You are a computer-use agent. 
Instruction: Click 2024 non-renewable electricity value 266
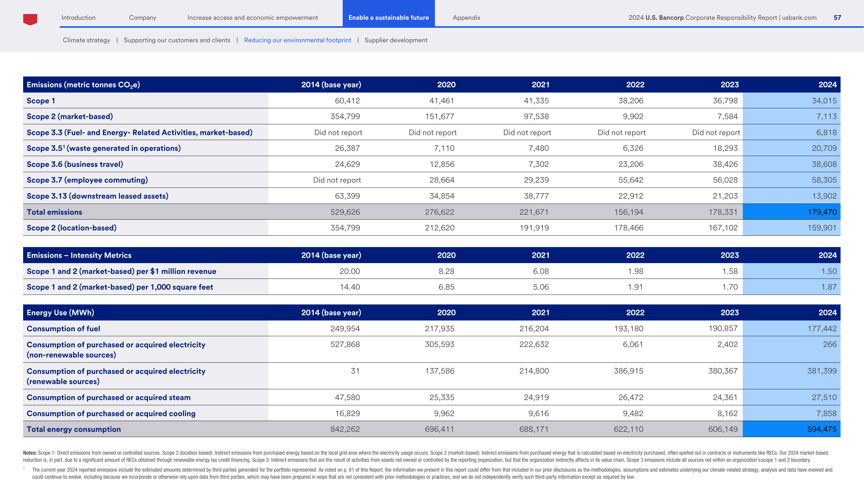(x=830, y=344)
